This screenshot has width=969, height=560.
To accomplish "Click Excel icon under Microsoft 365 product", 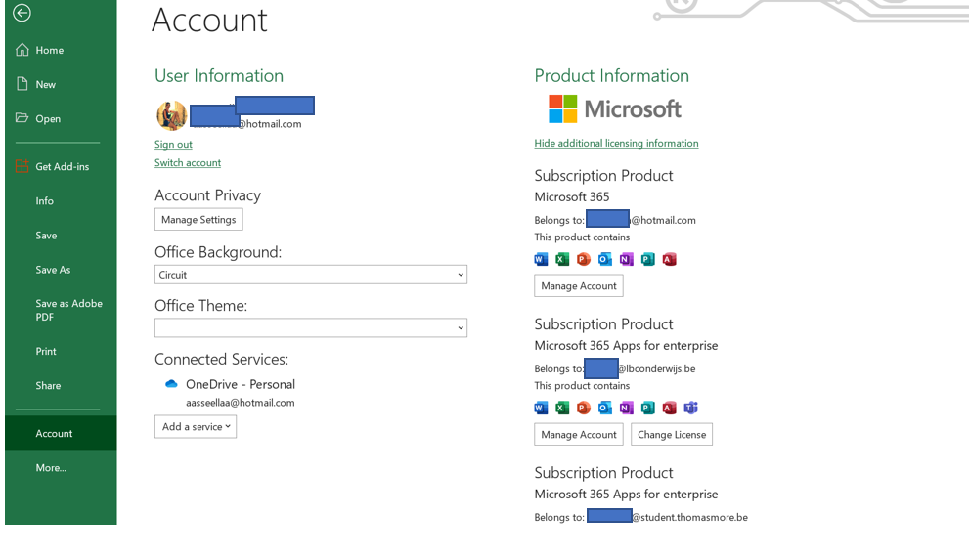I will tap(562, 259).
